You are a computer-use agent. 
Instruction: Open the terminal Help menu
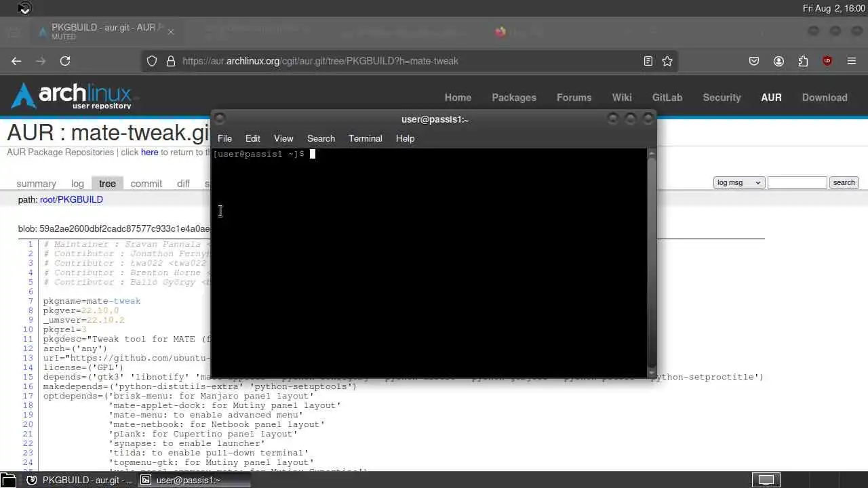[x=405, y=138]
